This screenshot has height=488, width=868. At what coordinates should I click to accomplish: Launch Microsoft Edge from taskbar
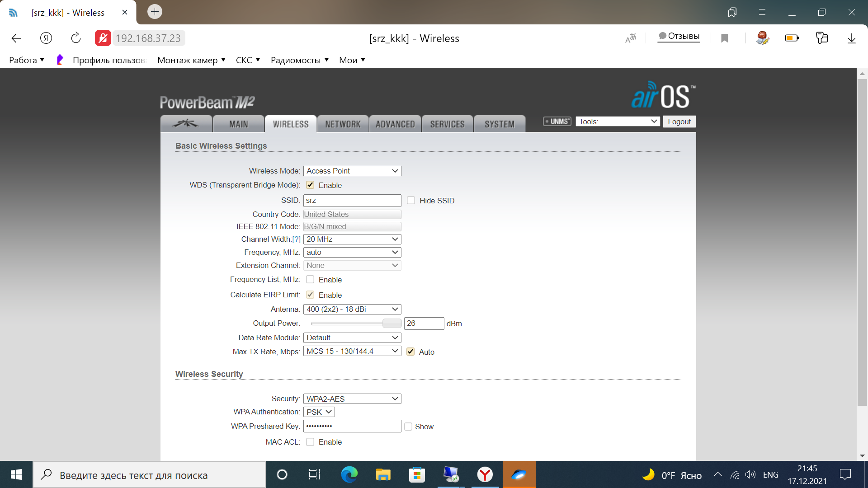[349, 474]
